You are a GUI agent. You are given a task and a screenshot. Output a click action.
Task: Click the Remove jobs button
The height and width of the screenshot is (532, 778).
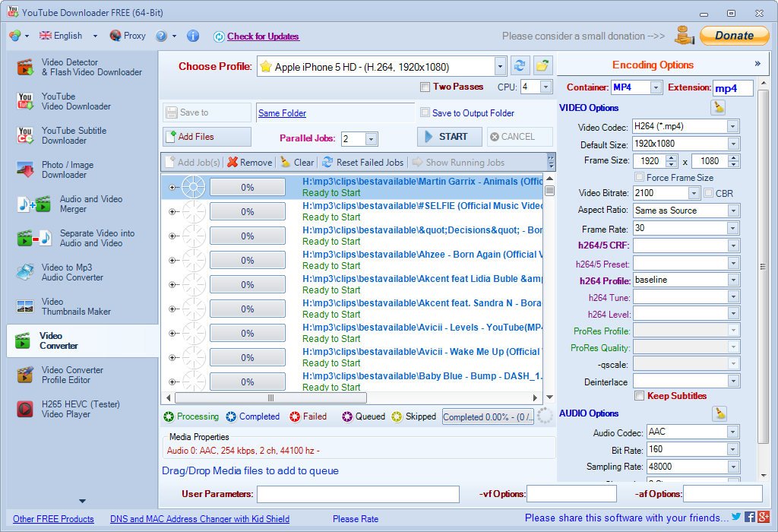tap(250, 163)
